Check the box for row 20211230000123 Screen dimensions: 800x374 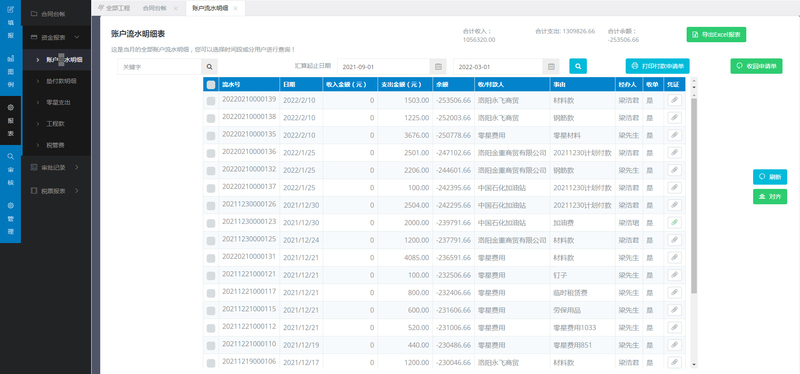click(x=211, y=223)
